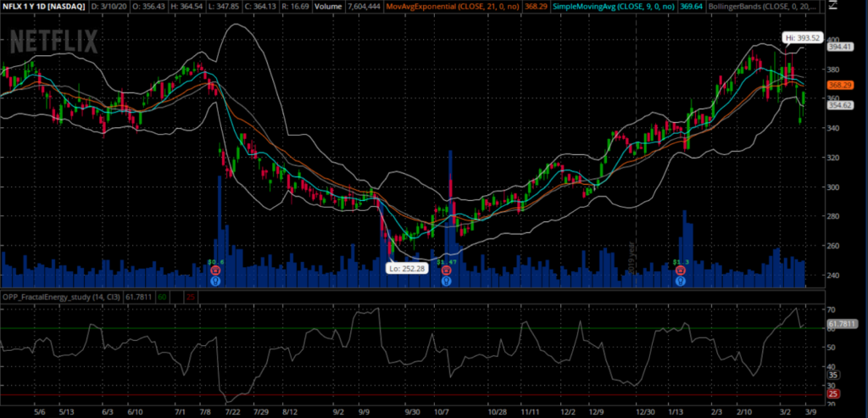
Task: Click the 7/22 date on the time axis
Action: tap(234, 412)
